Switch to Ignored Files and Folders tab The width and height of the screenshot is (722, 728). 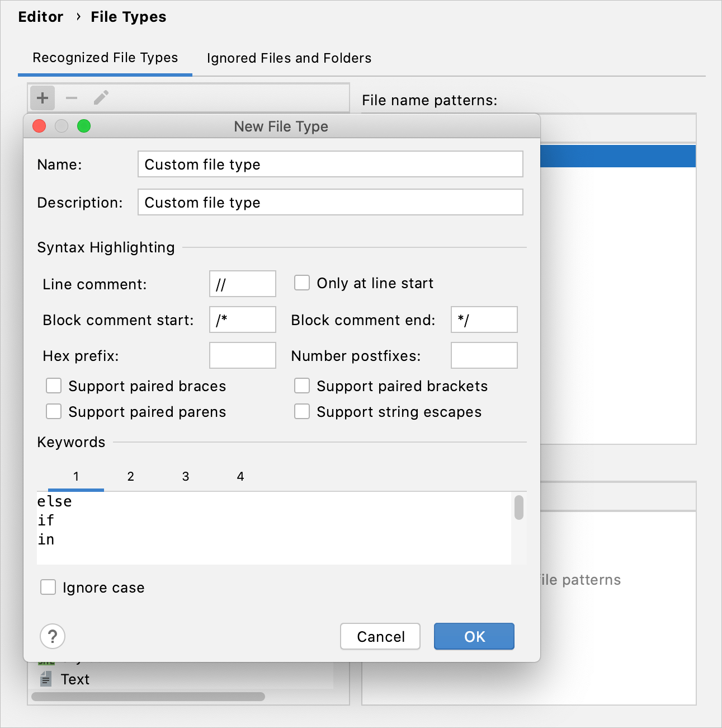pyautogui.click(x=289, y=58)
